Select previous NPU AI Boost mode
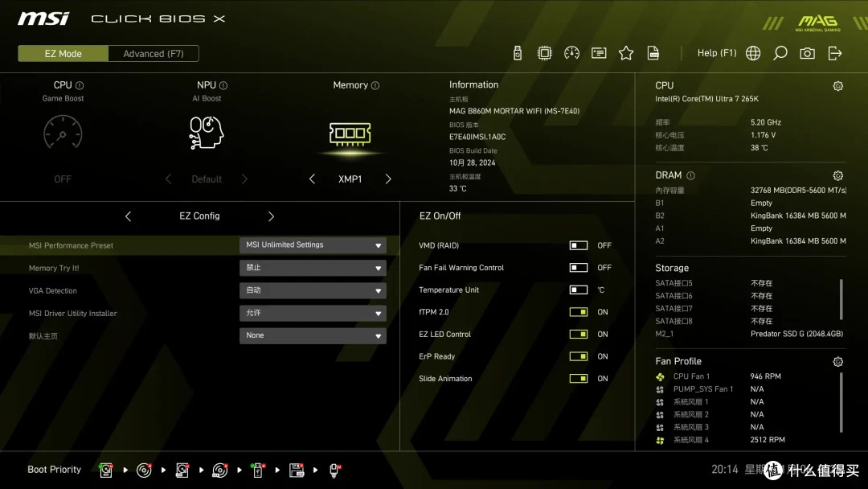 pos(168,179)
